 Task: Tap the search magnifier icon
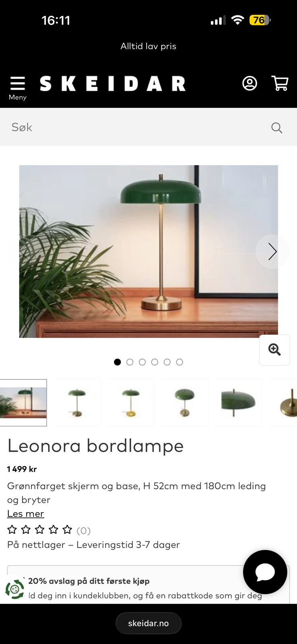tap(276, 128)
